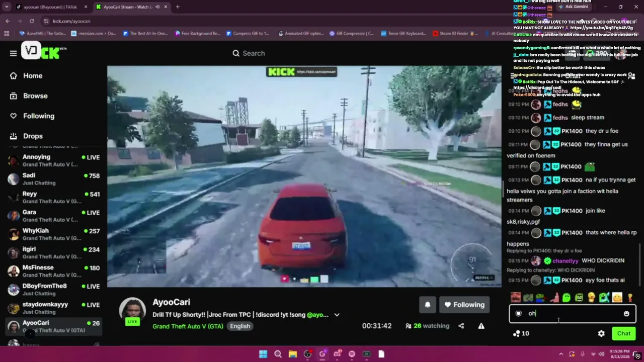The width and height of the screenshot is (644, 362).
Task: Open File Explorer from taskbar
Action: pos(293,354)
